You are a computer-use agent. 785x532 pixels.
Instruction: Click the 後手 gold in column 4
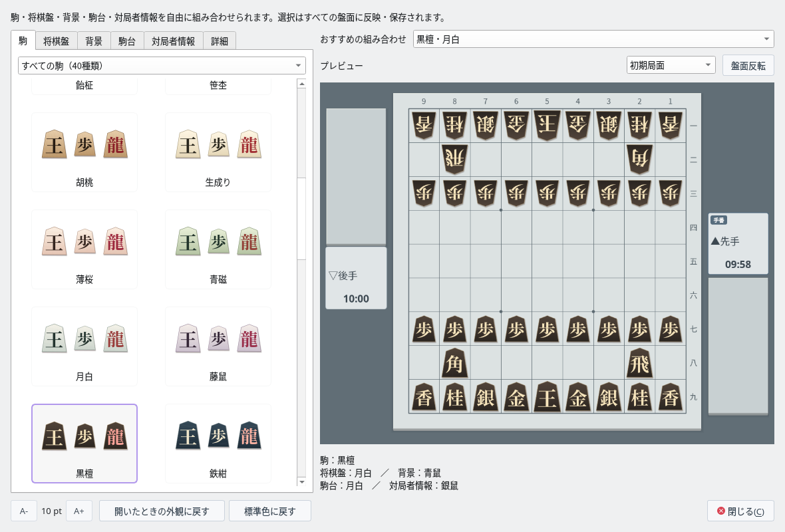point(577,124)
